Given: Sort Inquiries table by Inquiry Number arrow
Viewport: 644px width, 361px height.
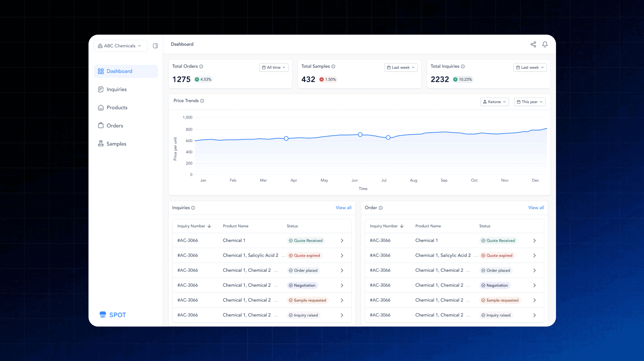Looking at the screenshot, I should coord(209,226).
